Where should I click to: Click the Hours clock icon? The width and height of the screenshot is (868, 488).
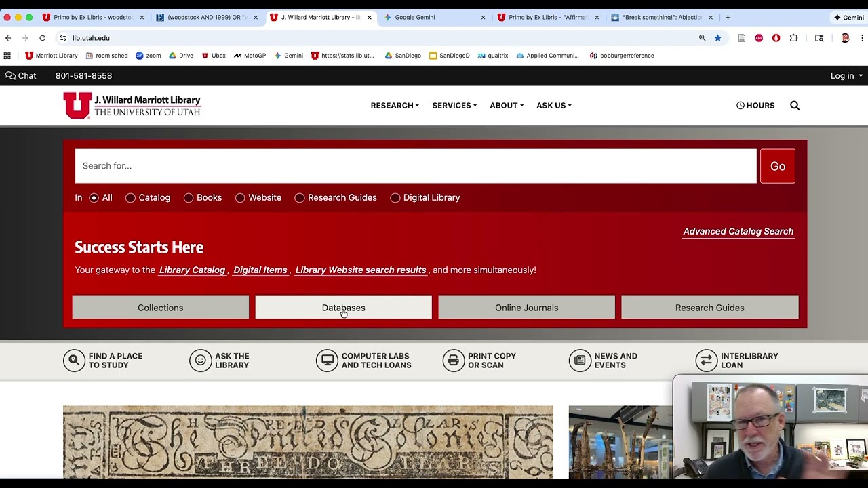click(741, 106)
